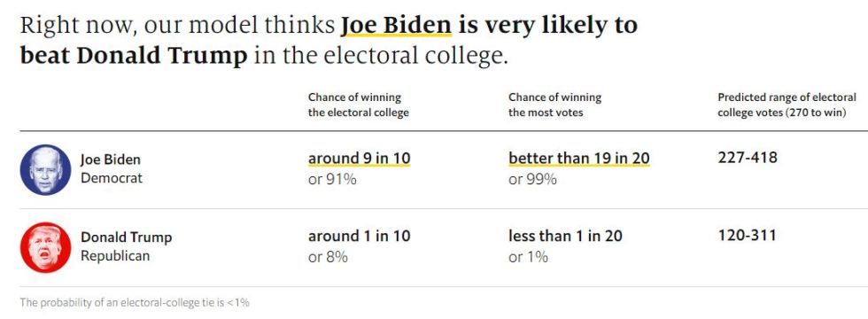Click 'Chance of winning the electoral college' header
The image size is (868, 319).
tap(359, 105)
